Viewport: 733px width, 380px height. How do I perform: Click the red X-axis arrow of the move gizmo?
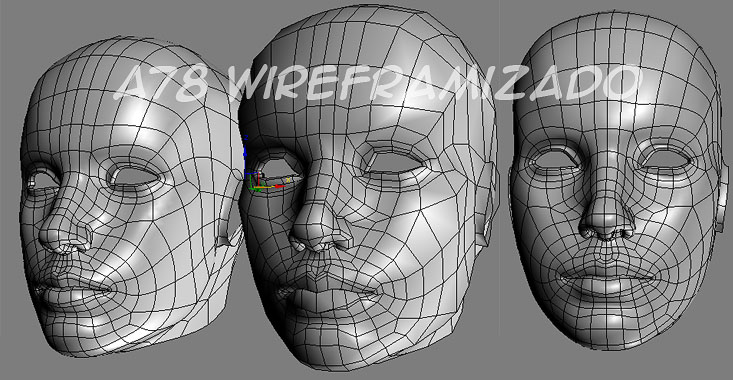tap(280, 186)
